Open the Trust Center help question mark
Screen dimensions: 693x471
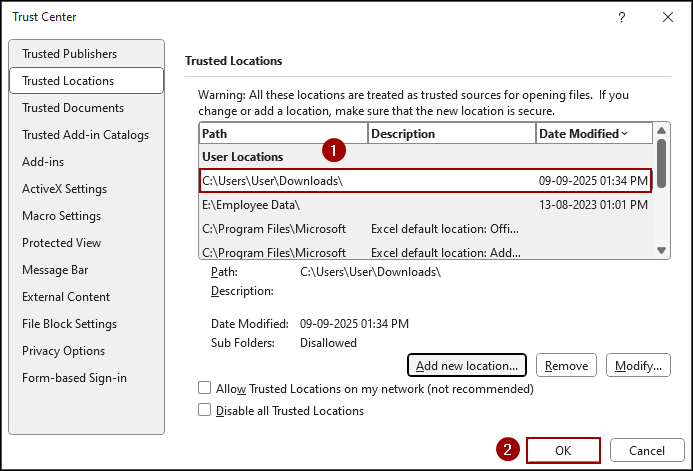point(621,17)
